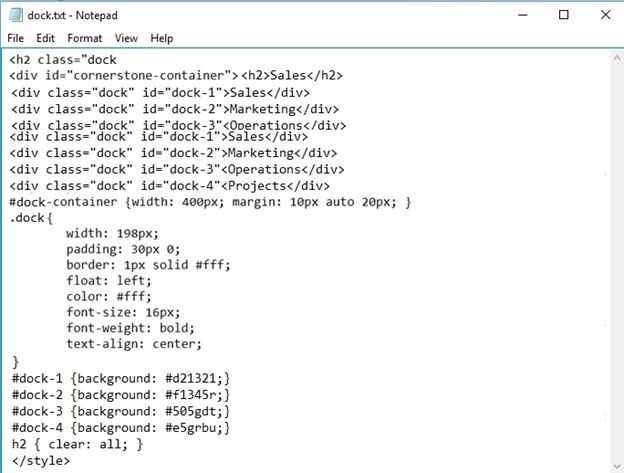This screenshot has height=473, width=624.
Task: Click the 'color: #fff;' line
Action: [109, 297]
